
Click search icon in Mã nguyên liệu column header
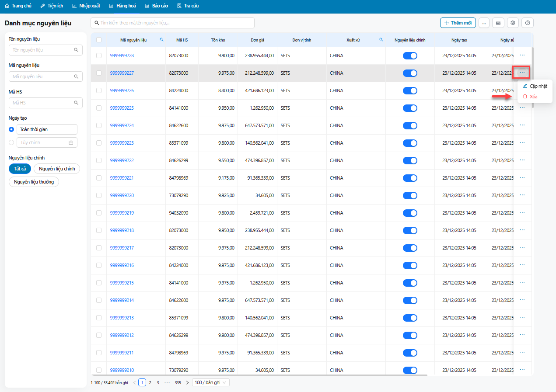tap(161, 40)
